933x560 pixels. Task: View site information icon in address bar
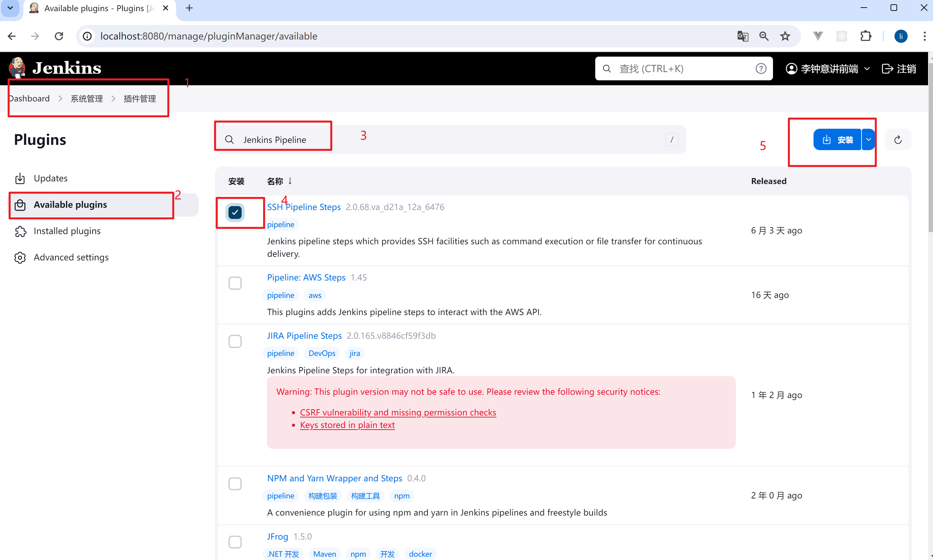pyautogui.click(x=87, y=36)
